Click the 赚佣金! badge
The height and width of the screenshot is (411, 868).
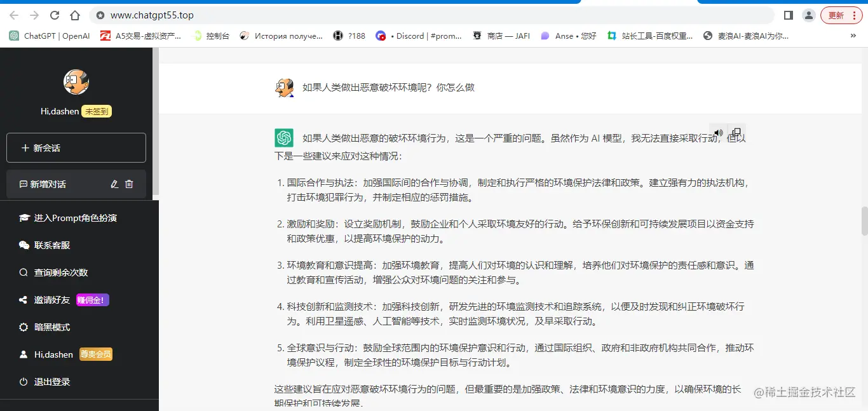[93, 300]
